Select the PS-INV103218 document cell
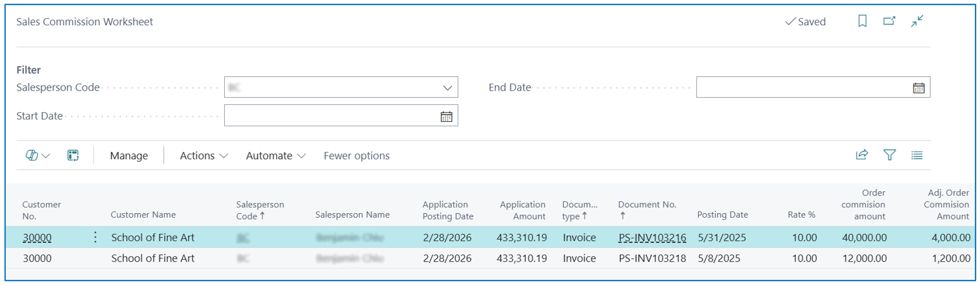Image resolution: width=980 pixels, height=285 pixels. coord(652,258)
